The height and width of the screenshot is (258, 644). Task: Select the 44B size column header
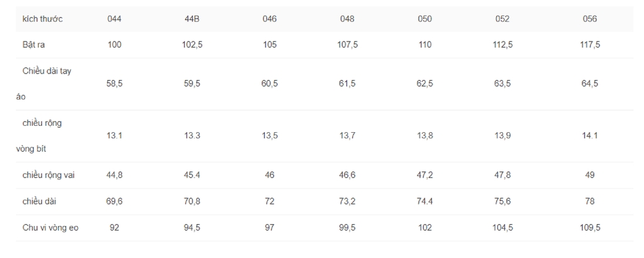click(192, 19)
